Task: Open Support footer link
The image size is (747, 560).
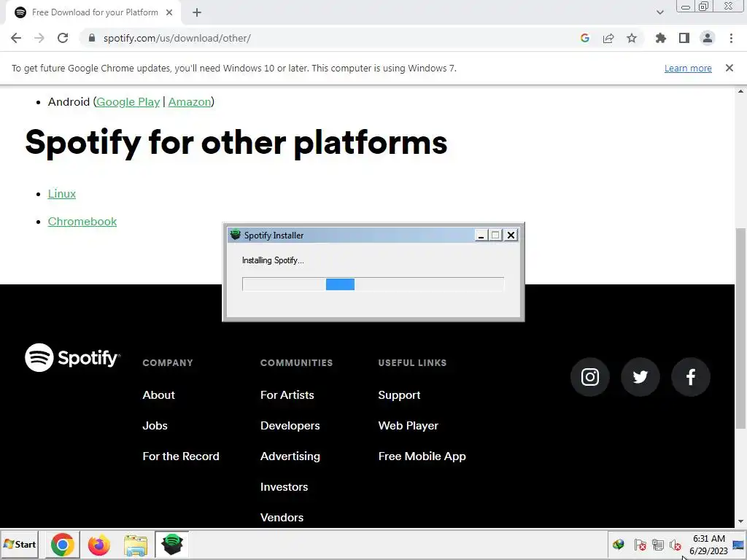Action: click(399, 395)
